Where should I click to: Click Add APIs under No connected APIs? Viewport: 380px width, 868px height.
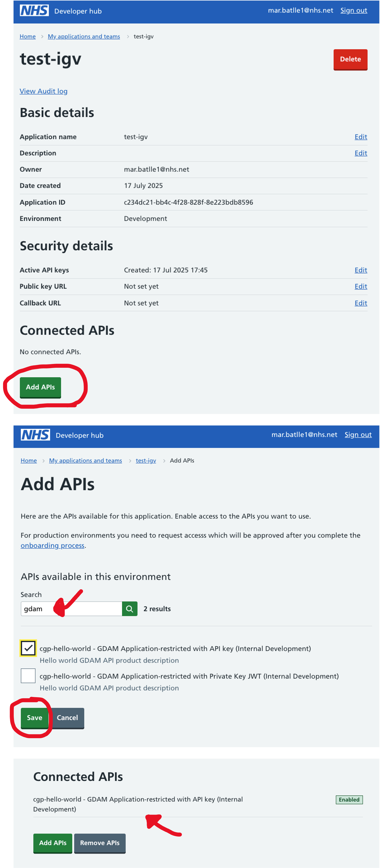click(41, 387)
